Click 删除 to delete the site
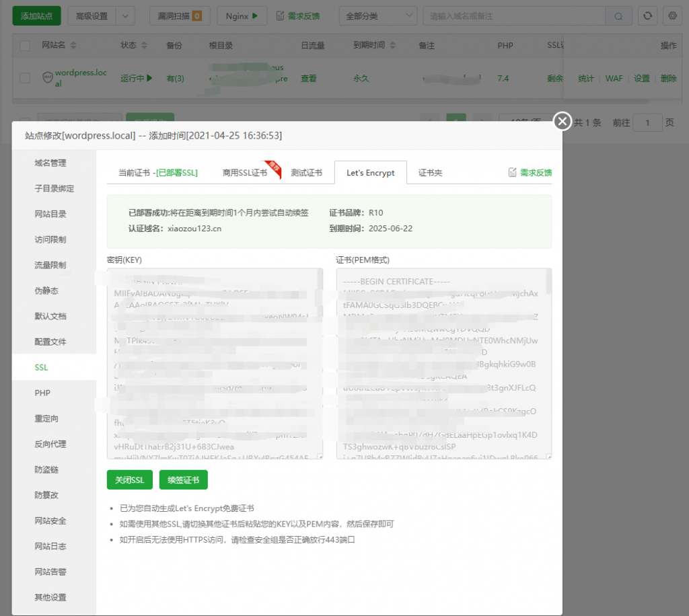This screenshot has width=689, height=616. [x=668, y=79]
